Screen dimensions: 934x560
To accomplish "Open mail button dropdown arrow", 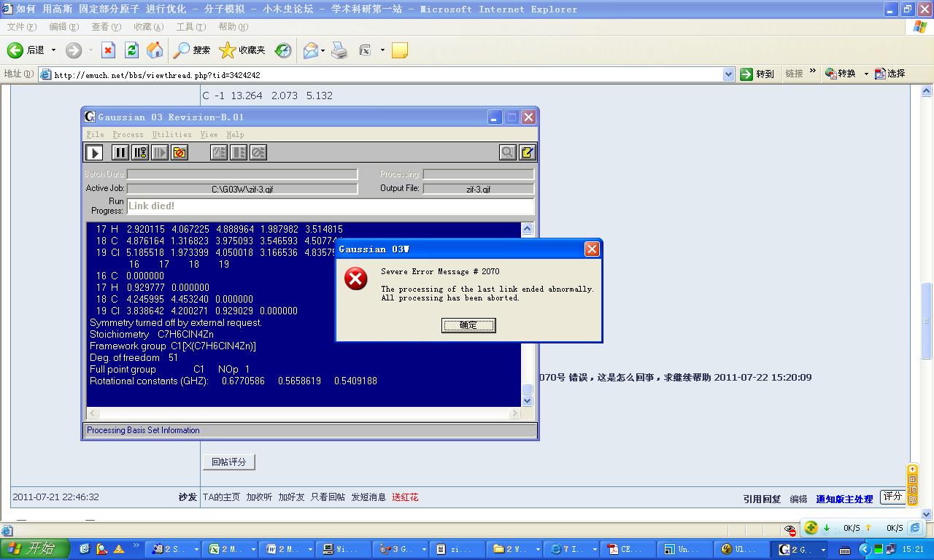I will (323, 50).
